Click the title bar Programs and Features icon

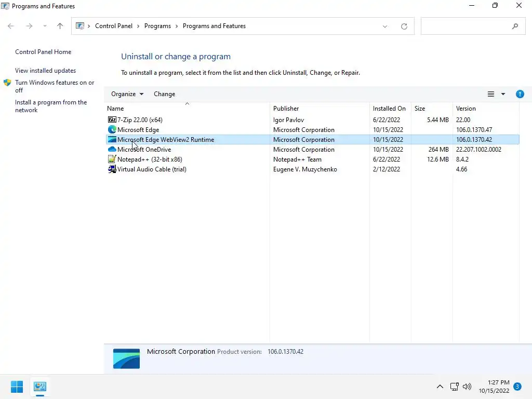[x=5, y=6]
